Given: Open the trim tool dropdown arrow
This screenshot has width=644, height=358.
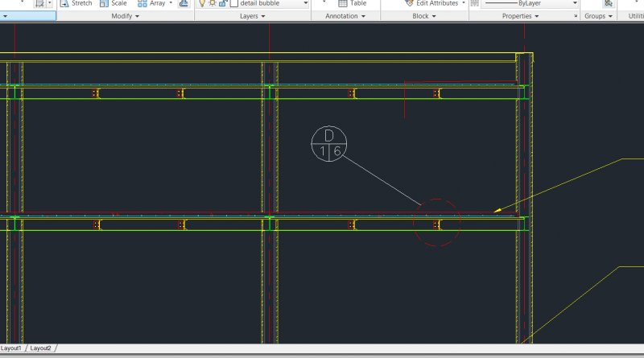Looking at the screenshot, I should (50, 3).
